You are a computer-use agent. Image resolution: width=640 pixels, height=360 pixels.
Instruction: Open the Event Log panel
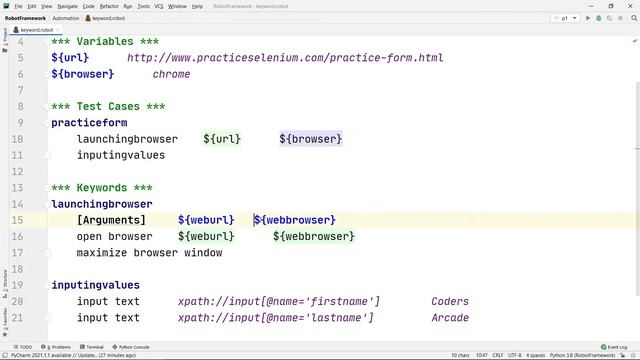coord(614,347)
